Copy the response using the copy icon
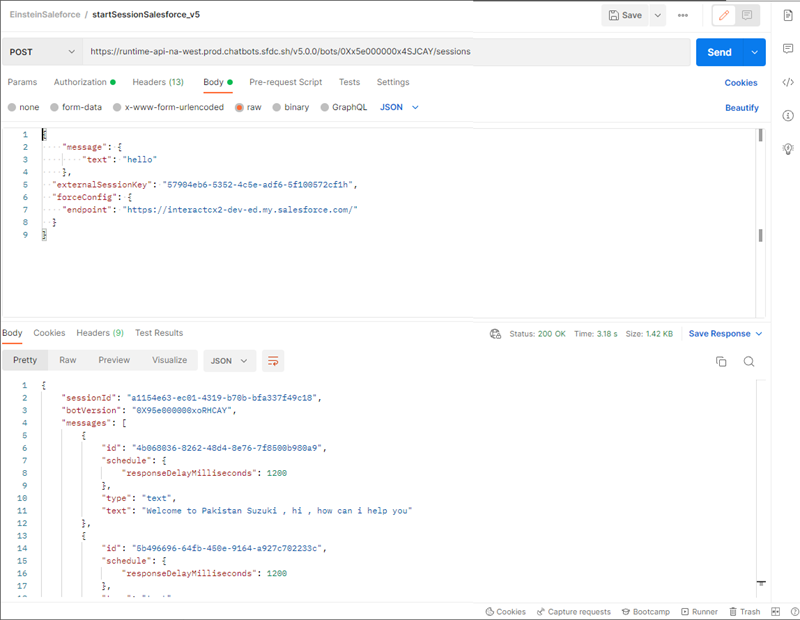 721,361
